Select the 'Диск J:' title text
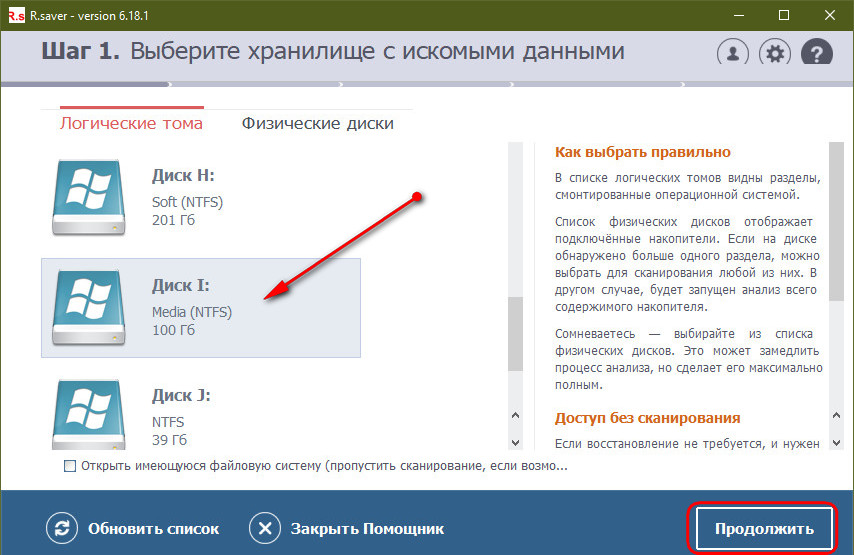Screen dimensions: 854x555 click(x=181, y=395)
